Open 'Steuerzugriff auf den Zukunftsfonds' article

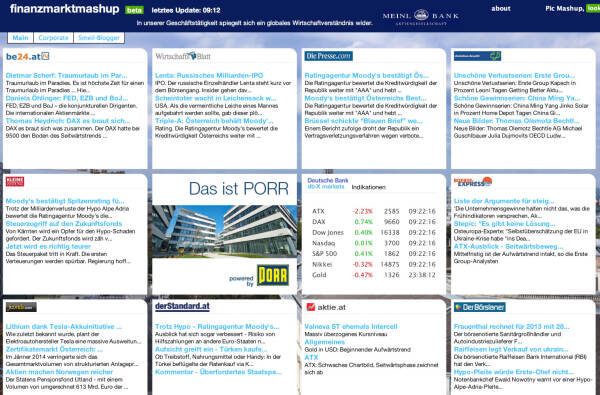click(x=64, y=224)
